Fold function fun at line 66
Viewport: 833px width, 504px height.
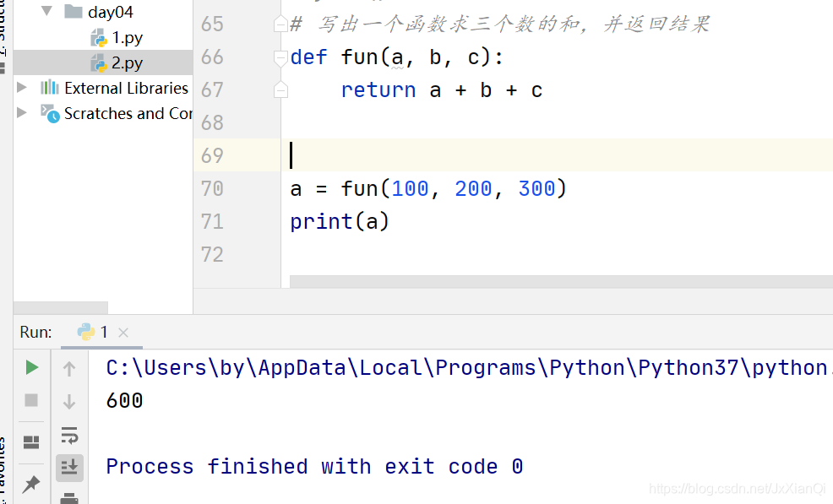coord(280,58)
